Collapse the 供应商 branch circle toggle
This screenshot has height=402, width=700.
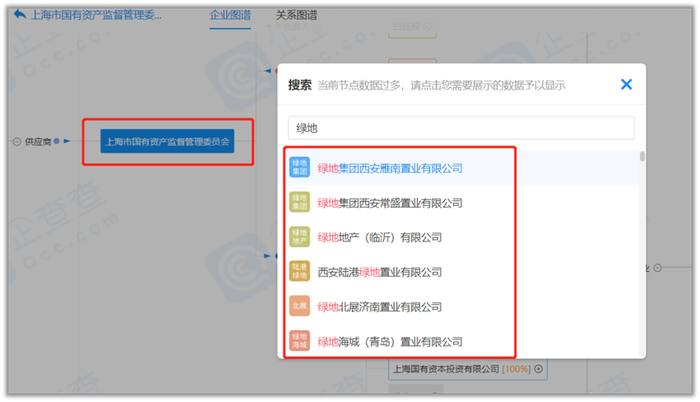click(x=17, y=142)
